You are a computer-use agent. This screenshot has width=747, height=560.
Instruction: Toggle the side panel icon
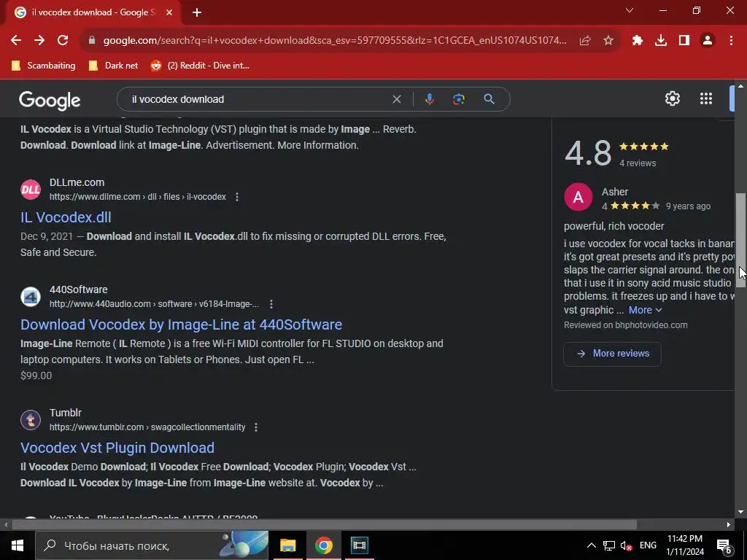684,41
